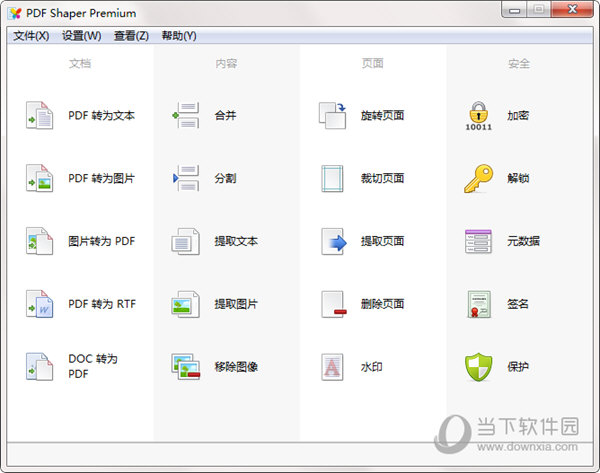Click the 分割 split icon
This screenshot has width=600, height=473.
186,178
